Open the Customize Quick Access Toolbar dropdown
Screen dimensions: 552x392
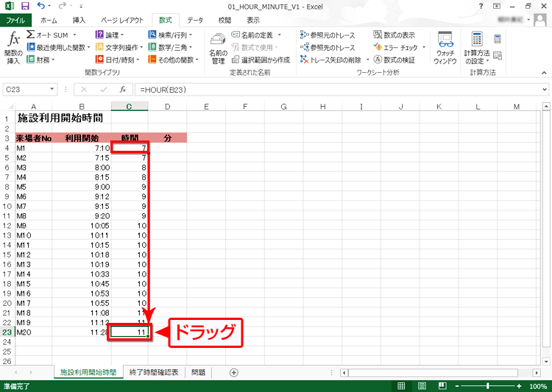pyautogui.click(x=81, y=6)
